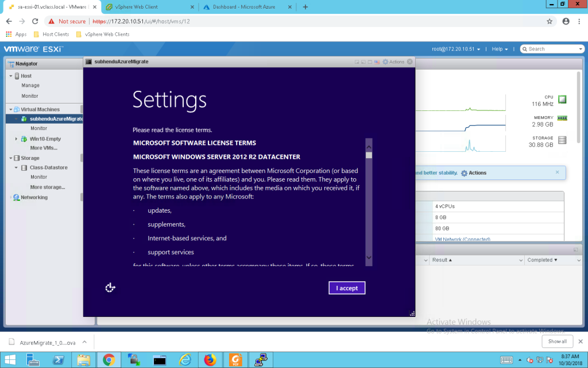Screen dimensions: 588x368
Task: Dismiss the stability notification banner
Action: click(557, 172)
